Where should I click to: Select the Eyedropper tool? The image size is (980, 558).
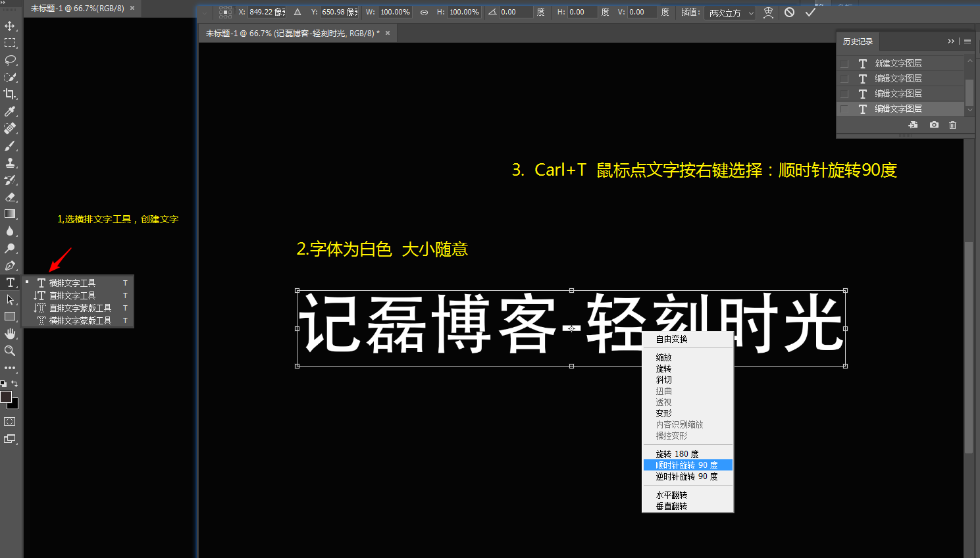[10, 111]
